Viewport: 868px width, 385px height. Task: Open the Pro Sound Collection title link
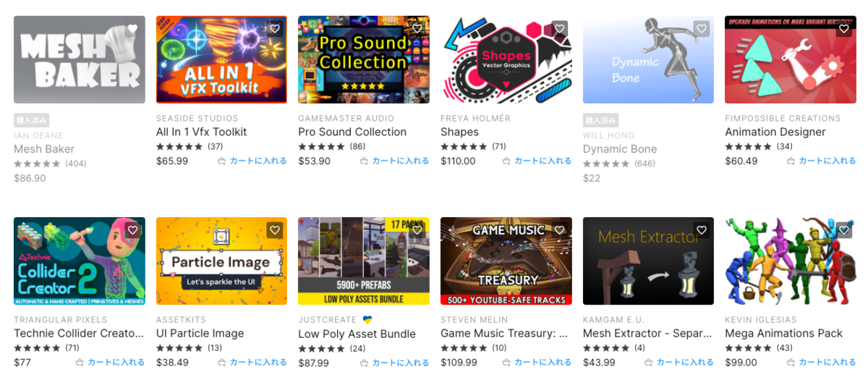coord(352,132)
